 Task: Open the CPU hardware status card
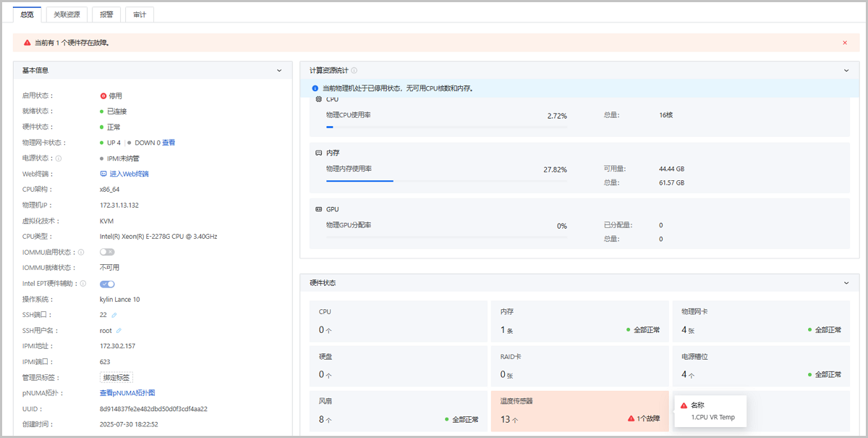[x=399, y=321]
